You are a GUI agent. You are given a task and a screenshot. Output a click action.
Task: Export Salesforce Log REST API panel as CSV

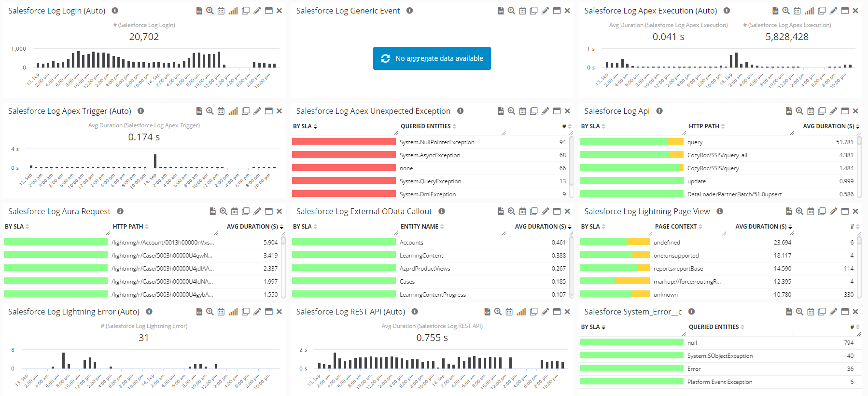(x=487, y=312)
